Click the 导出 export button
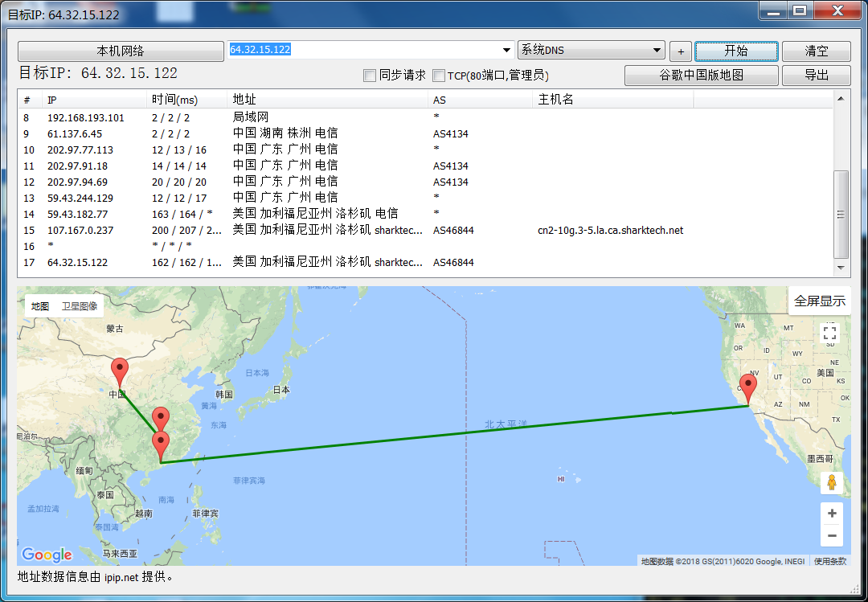The width and height of the screenshot is (868, 602). [x=816, y=76]
